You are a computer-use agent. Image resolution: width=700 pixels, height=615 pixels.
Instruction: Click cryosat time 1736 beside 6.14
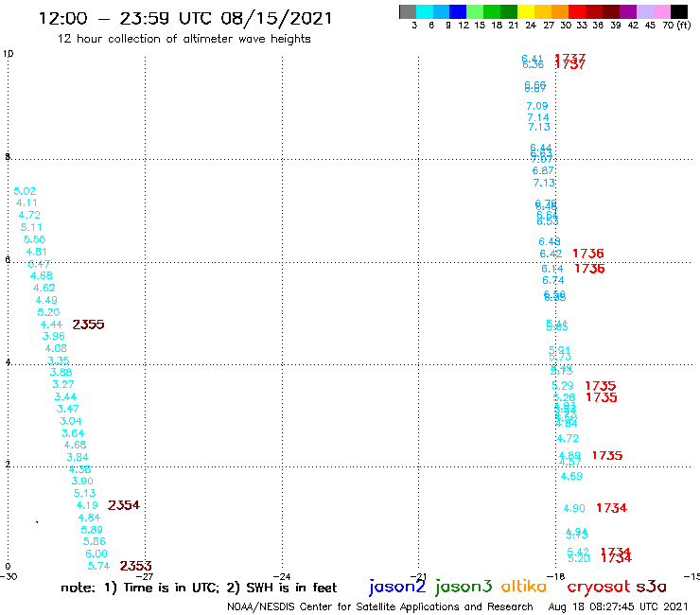click(589, 269)
